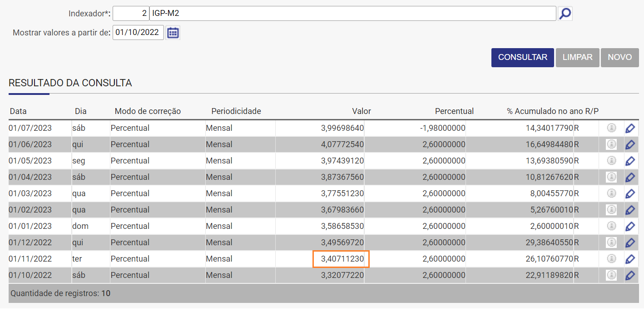This screenshot has height=312, width=644.
Task: Click the round info icon on 01/03/2023 row
Action: coord(611,193)
